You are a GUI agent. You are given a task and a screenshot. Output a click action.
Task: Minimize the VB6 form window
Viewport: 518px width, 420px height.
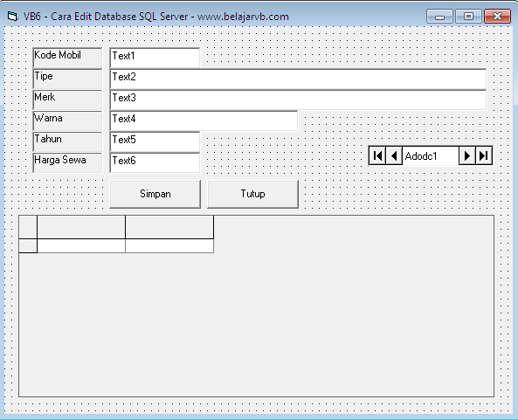pyautogui.click(x=439, y=17)
